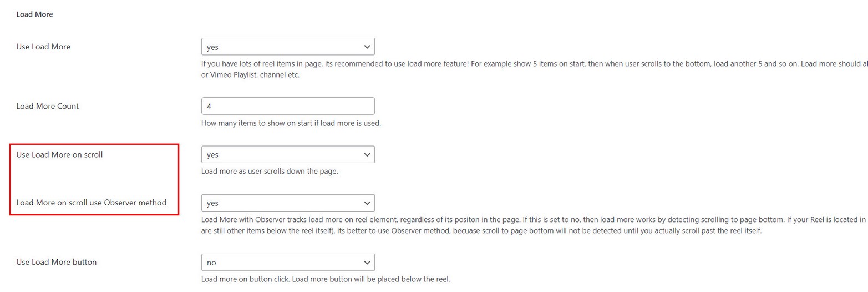Click the Load More on scroll use Observer method label
Screen dimensions: 868x292
click(x=92, y=203)
